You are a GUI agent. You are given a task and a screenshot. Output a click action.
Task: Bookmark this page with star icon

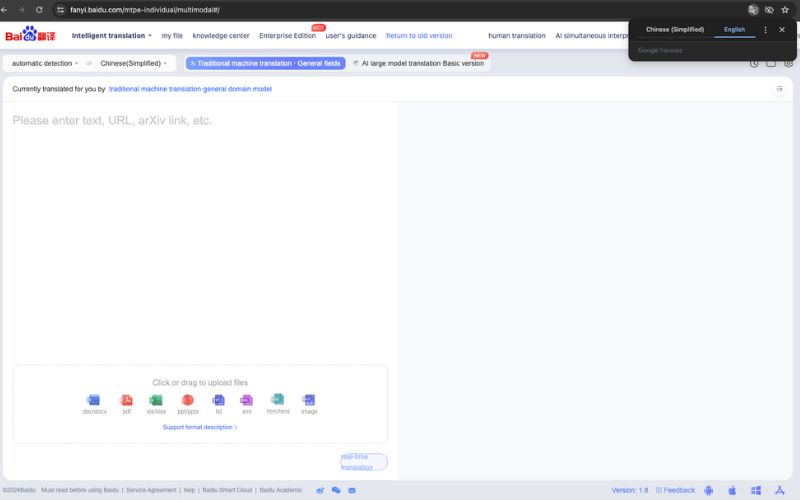[x=785, y=10]
